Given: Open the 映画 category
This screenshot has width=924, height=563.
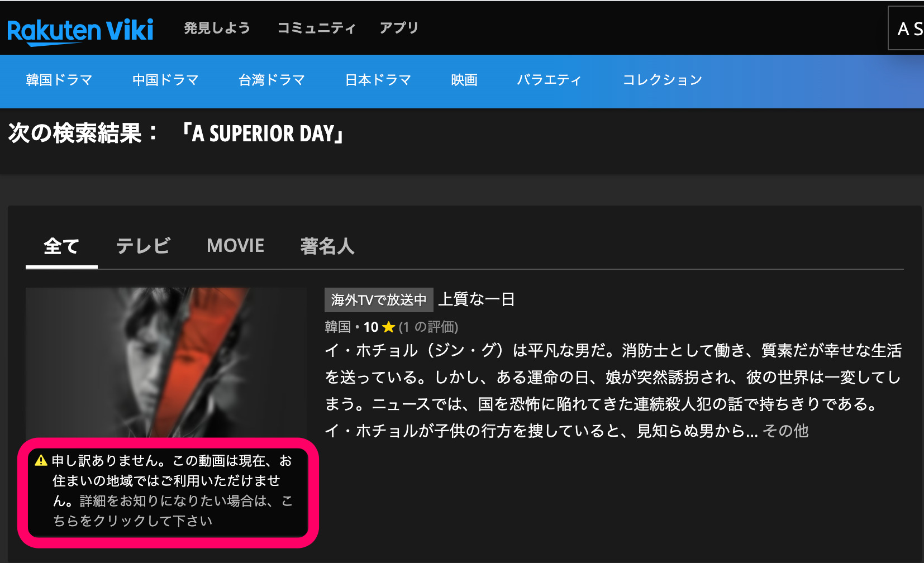Looking at the screenshot, I should coord(464,80).
